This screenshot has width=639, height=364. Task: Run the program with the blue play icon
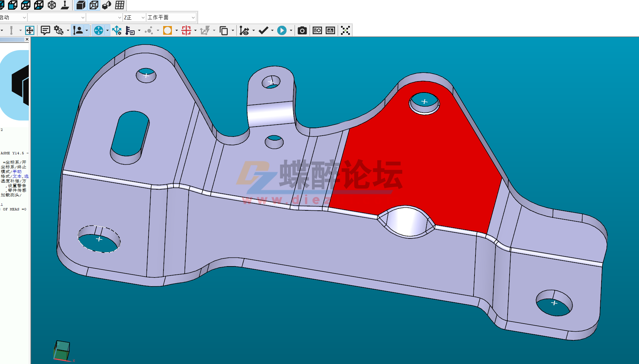283,30
